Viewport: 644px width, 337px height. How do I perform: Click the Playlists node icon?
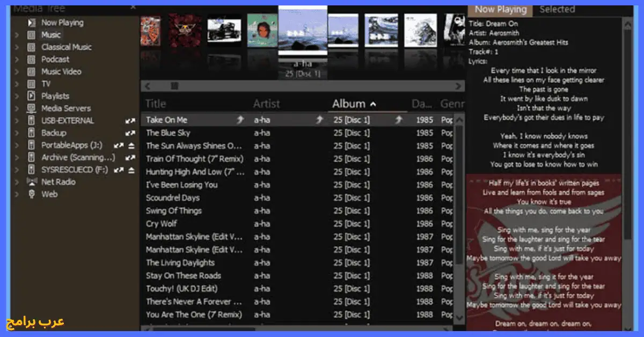(x=32, y=96)
